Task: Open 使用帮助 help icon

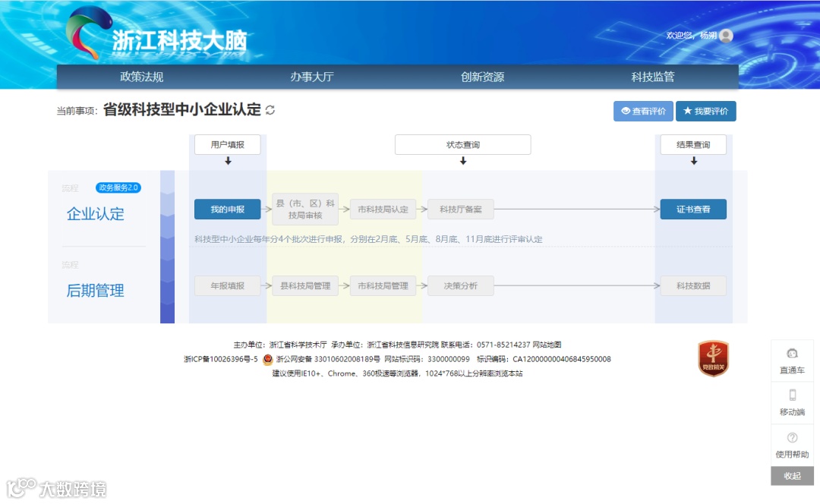Action: coord(792,438)
